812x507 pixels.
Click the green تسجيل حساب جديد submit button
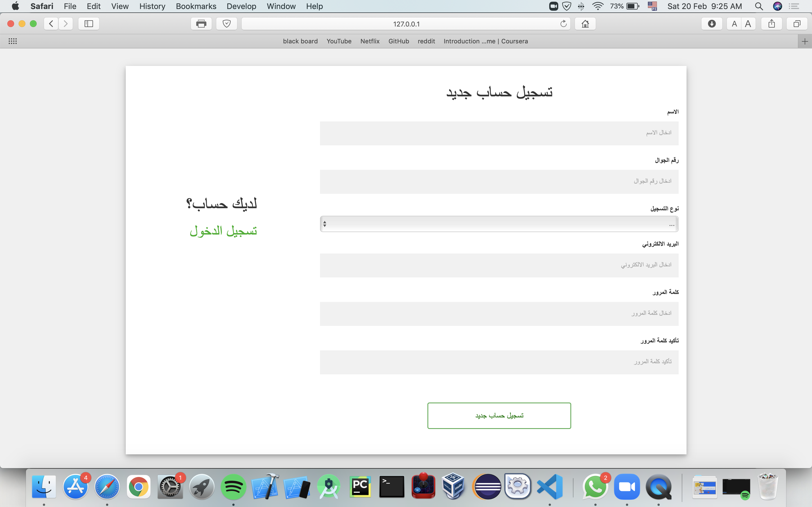[x=499, y=415]
